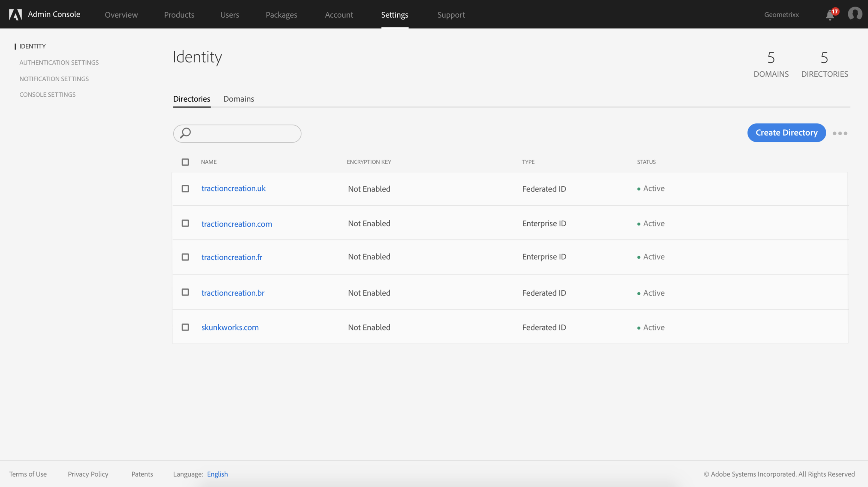The width and height of the screenshot is (868, 487).
Task: Toggle the select-all checkbox in header row
Action: click(x=185, y=162)
